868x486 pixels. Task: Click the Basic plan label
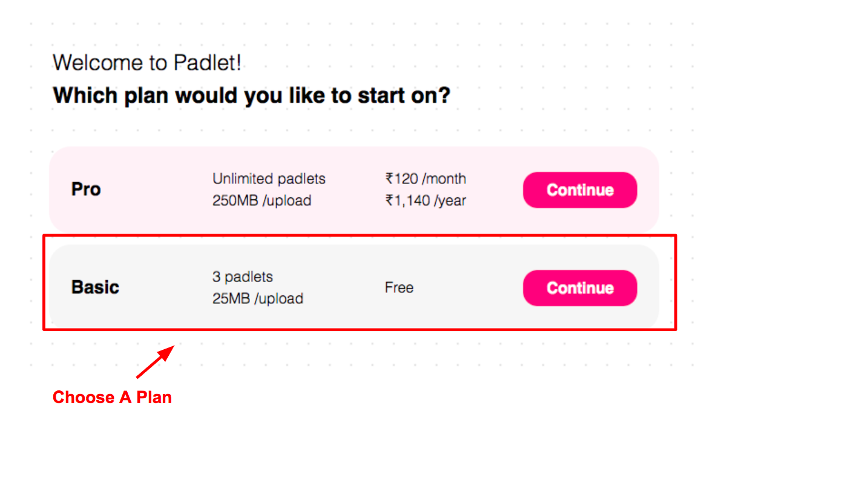pos(94,287)
